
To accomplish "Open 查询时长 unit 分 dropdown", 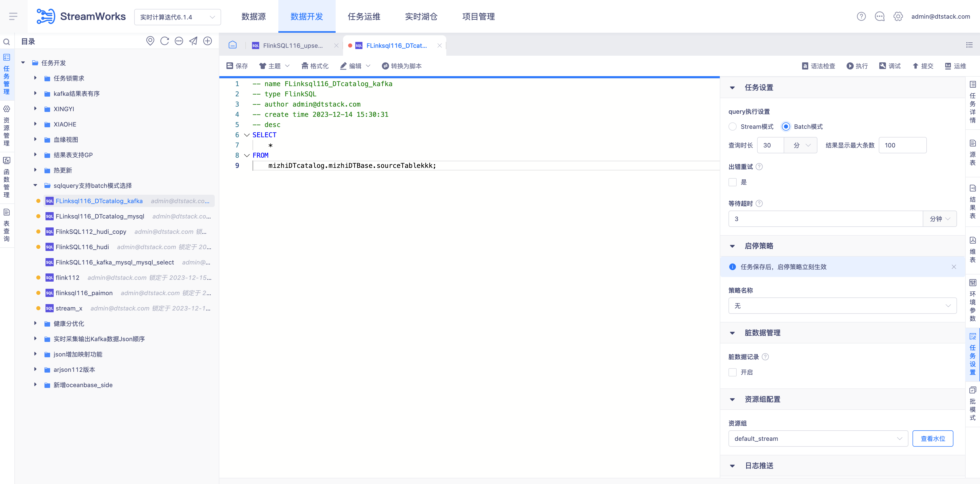I will [800, 145].
